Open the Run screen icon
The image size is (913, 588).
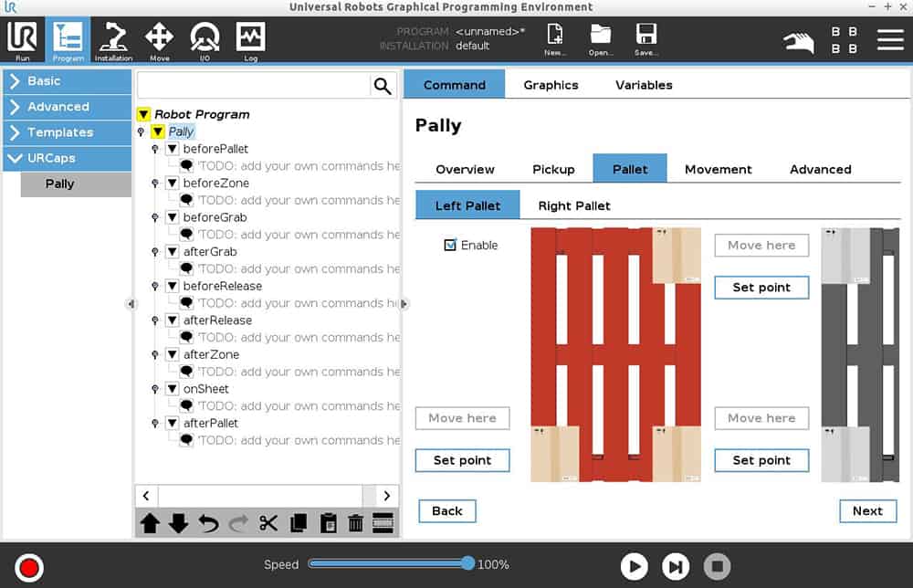pos(22,39)
